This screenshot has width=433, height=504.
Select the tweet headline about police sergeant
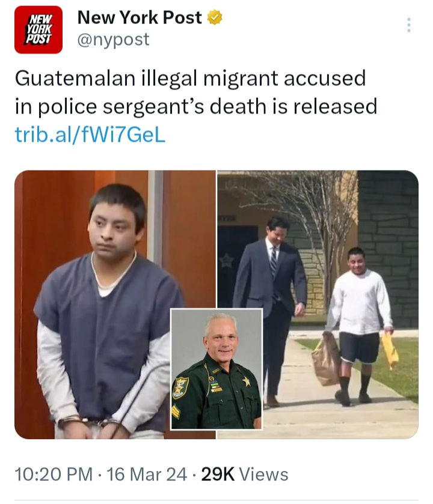tap(196, 92)
